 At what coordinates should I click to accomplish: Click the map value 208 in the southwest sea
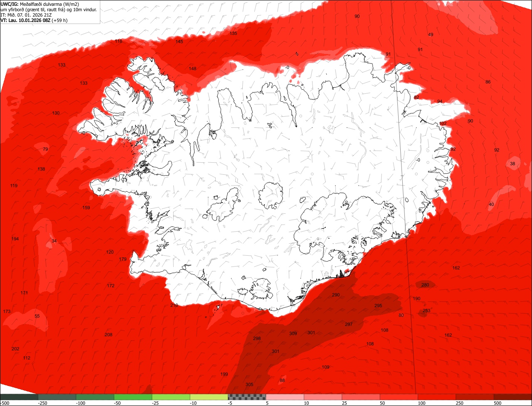108,335
